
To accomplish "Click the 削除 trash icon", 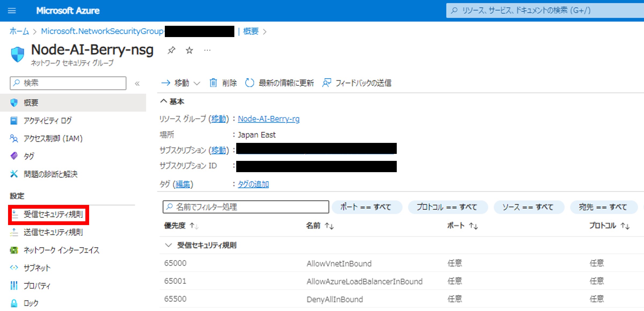I will 213,83.
